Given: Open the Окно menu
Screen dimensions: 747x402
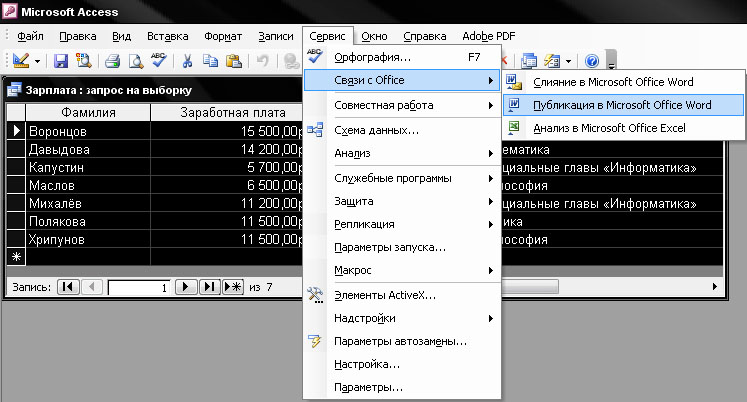Looking at the screenshot, I should click(x=374, y=36).
